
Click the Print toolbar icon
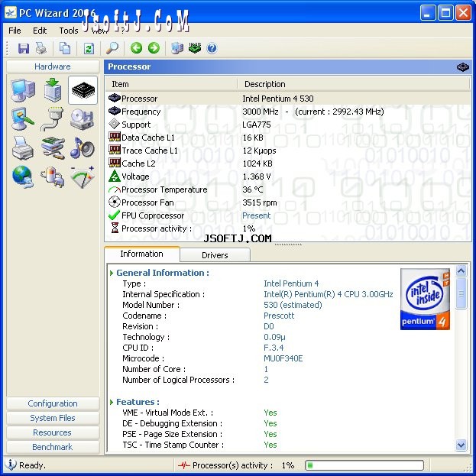click(x=41, y=48)
